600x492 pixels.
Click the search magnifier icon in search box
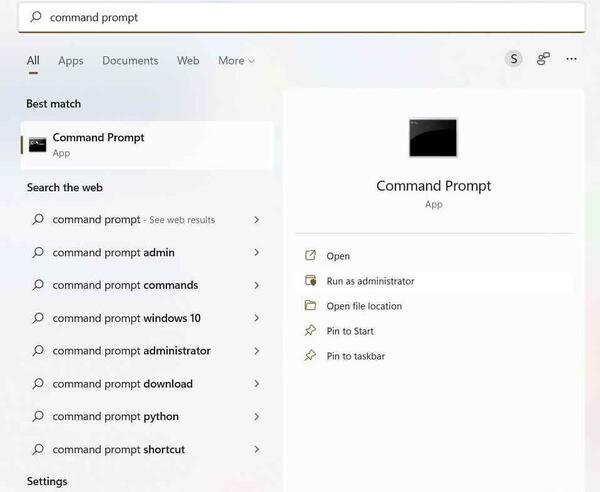click(x=36, y=16)
